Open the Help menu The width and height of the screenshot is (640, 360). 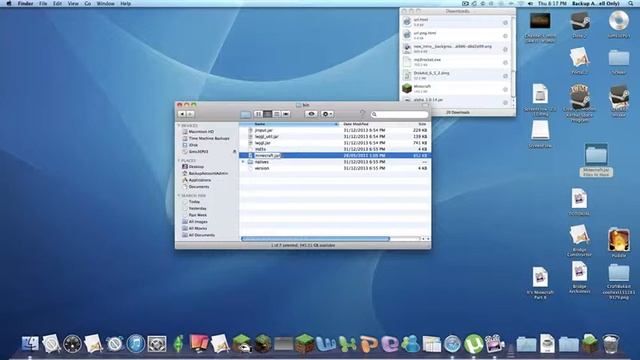125,3
